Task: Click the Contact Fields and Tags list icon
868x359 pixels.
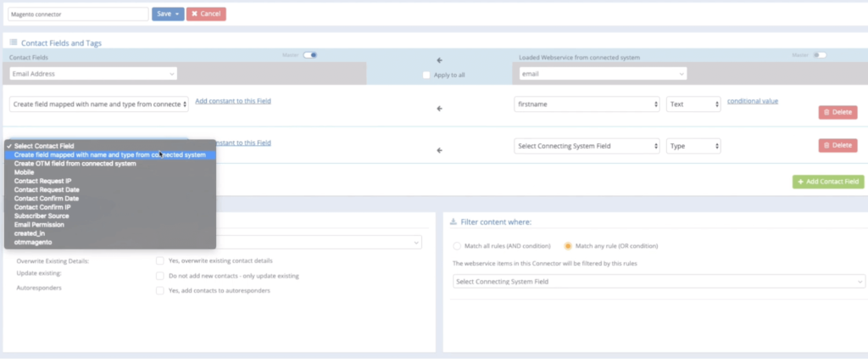Action: pyautogui.click(x=14, y=42)
